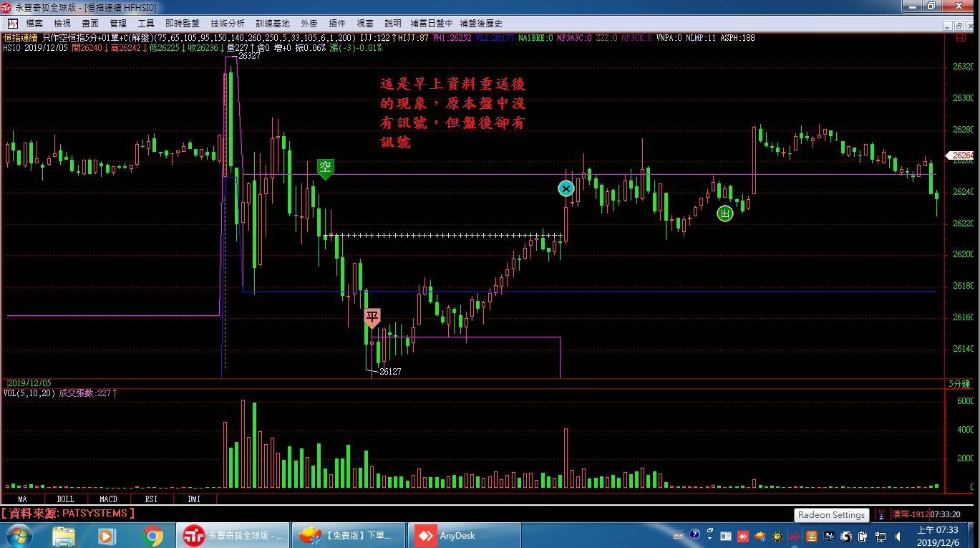Open the 訓練基地 menu

273,24
